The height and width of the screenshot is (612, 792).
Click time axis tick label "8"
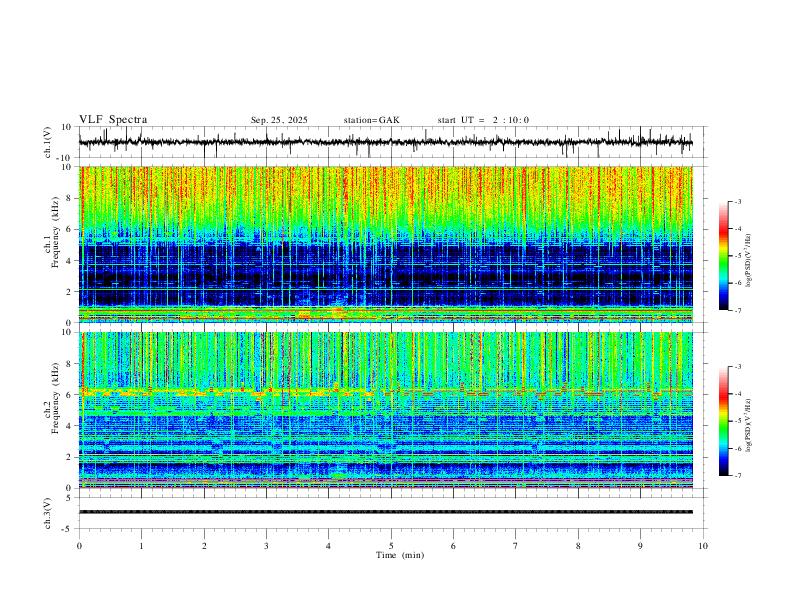(578, 546)
